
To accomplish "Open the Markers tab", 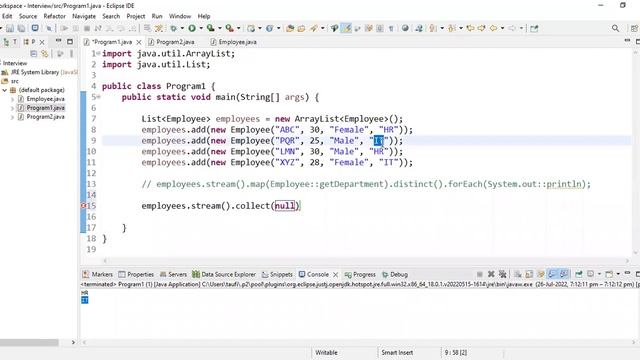I will click(x=98, y=274).
